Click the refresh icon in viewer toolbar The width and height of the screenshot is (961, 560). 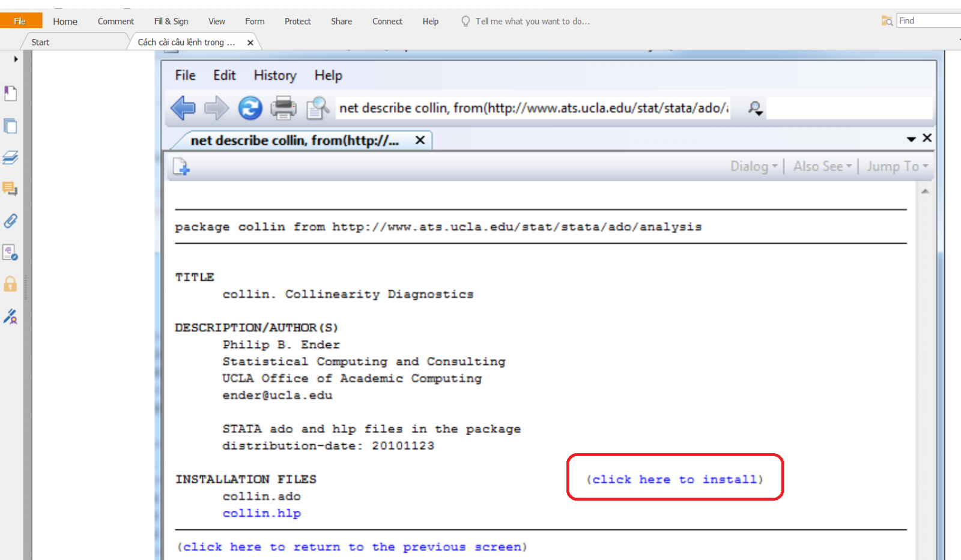250,108
